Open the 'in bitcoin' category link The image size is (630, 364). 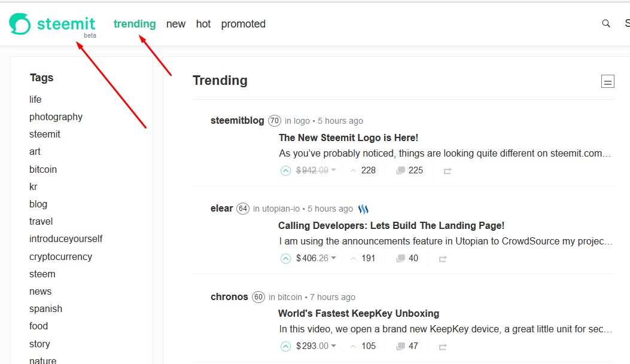[x=285, y=297]
